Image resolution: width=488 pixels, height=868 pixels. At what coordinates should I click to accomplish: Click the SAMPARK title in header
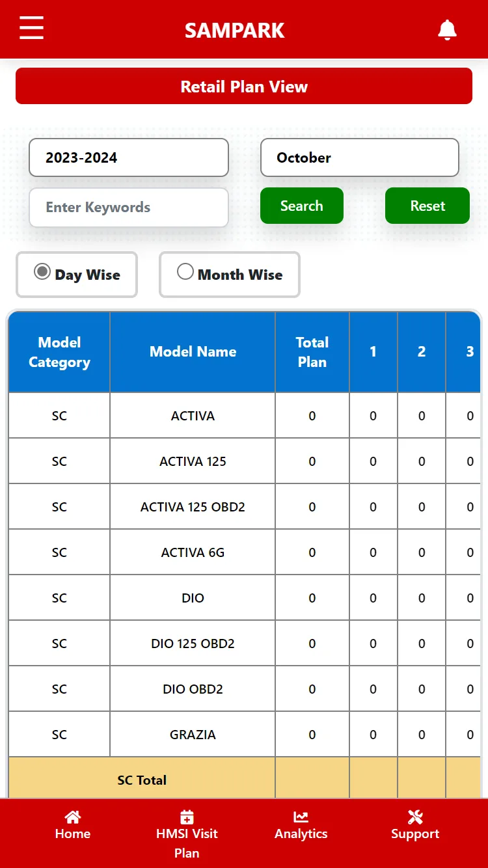tap(235, 31)
